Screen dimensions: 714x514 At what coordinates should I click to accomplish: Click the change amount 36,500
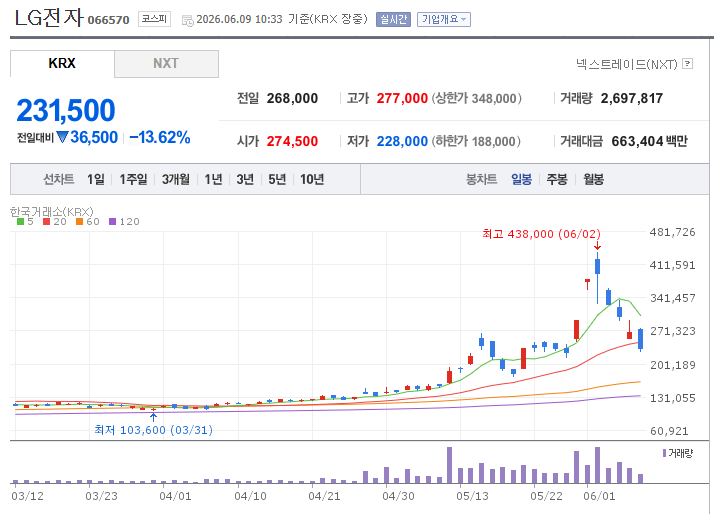coord(94,137)
